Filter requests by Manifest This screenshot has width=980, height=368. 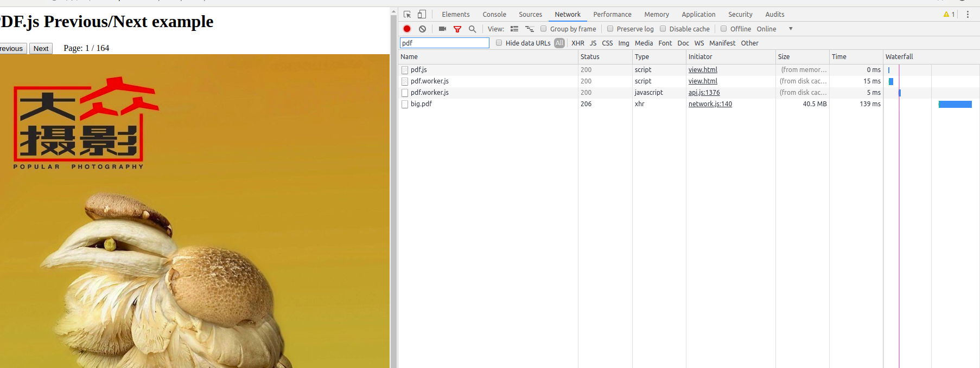[x=722, y=43]
